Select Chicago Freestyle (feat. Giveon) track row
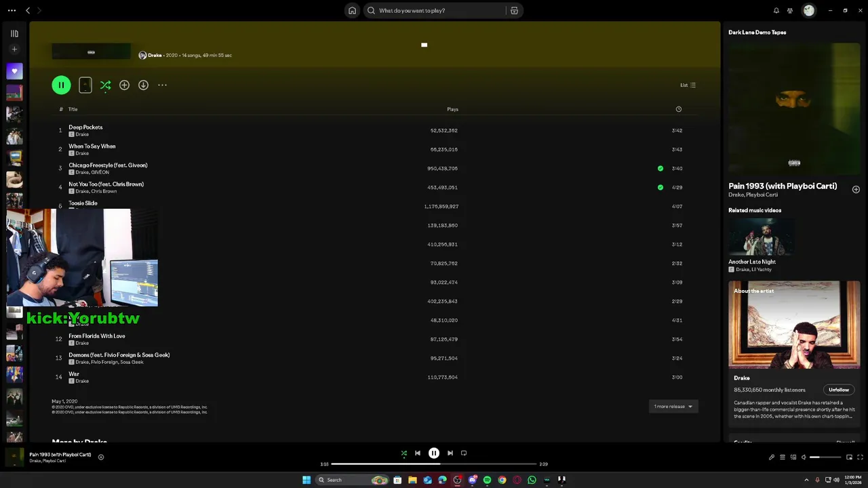The image size is (868, 488). [x=375, y=168]
